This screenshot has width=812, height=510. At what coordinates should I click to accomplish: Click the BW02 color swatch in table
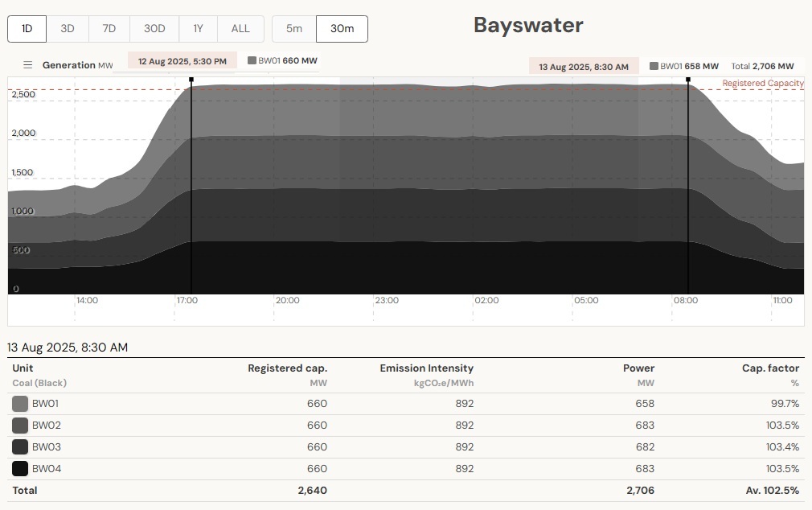tap(20, 426)
